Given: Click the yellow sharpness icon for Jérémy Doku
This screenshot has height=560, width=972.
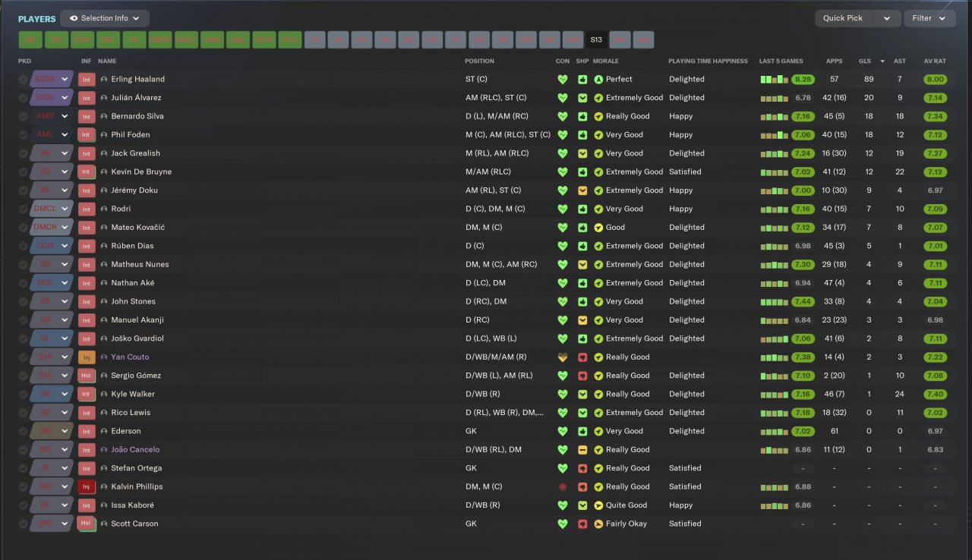Looking at the screenshot, I should coord(582,190).
